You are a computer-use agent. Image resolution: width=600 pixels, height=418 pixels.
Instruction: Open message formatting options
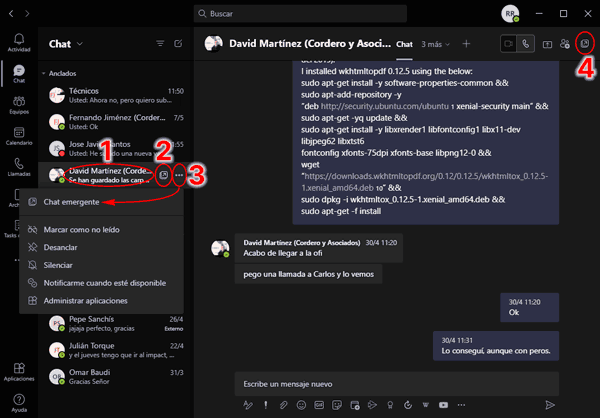248,405
